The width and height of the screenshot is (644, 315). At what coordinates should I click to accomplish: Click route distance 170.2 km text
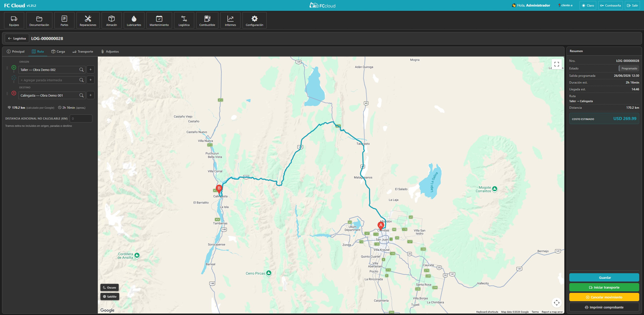(19, 108)
